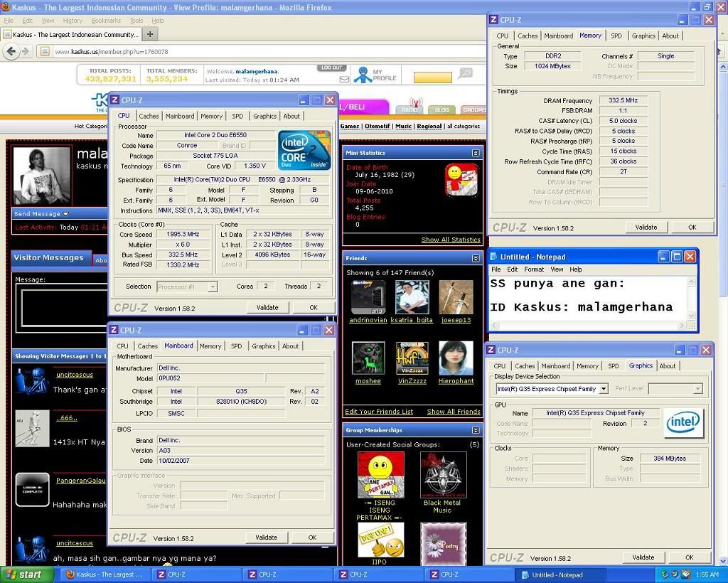Open a new Firefox tab with plus icon
Image resolution: width=728 pixels, height=583 pixels.
(150, 34)
